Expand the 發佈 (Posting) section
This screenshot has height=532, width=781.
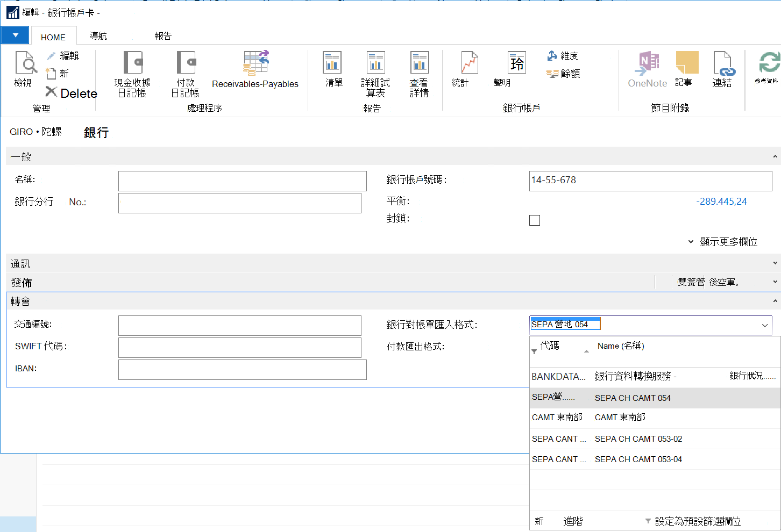click(775, 282)
